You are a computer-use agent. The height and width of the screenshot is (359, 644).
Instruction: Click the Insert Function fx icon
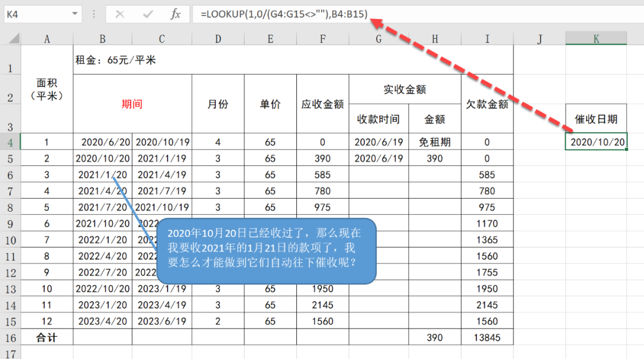[175, 14]
